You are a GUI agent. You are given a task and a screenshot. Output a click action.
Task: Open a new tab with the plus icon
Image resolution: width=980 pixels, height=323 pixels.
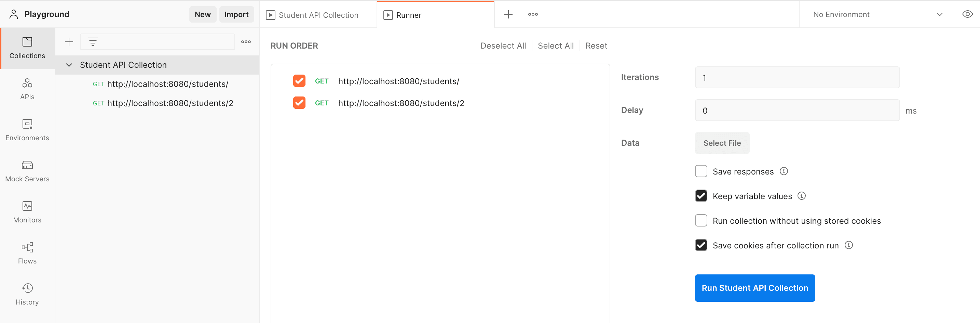(508, 14)
